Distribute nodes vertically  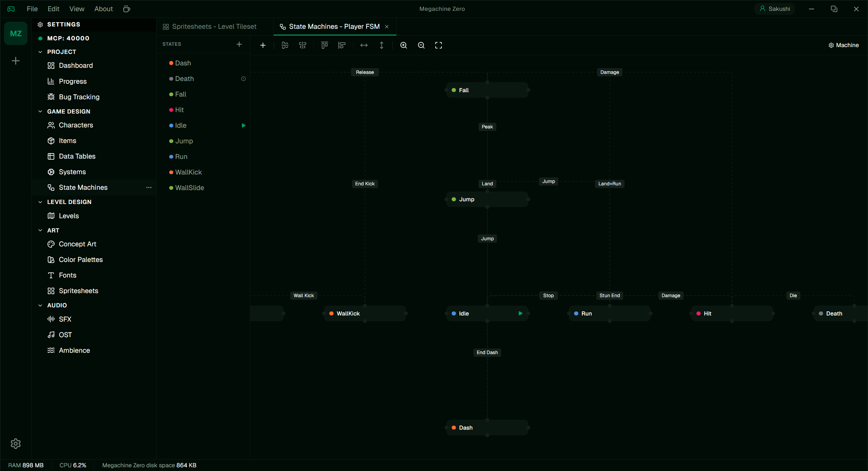pyautogui.click(x=381, y=45)
